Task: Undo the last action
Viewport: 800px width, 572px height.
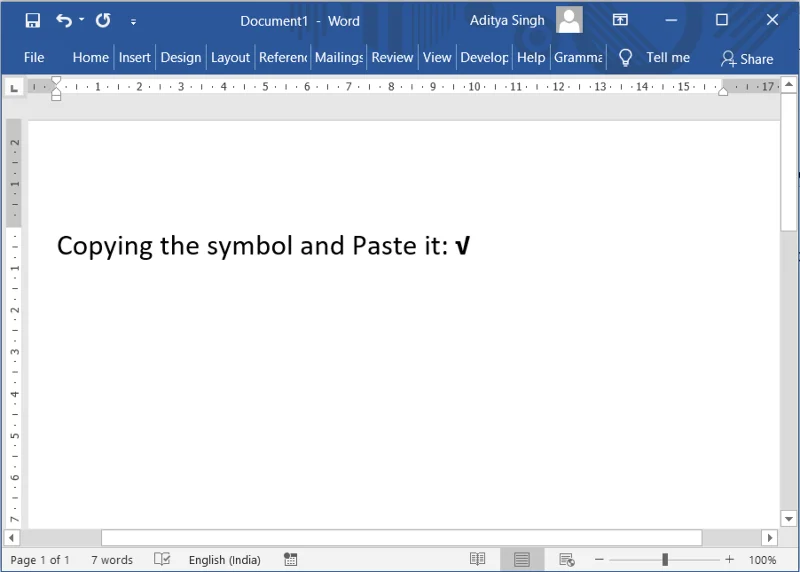Action: pos(64,20)
